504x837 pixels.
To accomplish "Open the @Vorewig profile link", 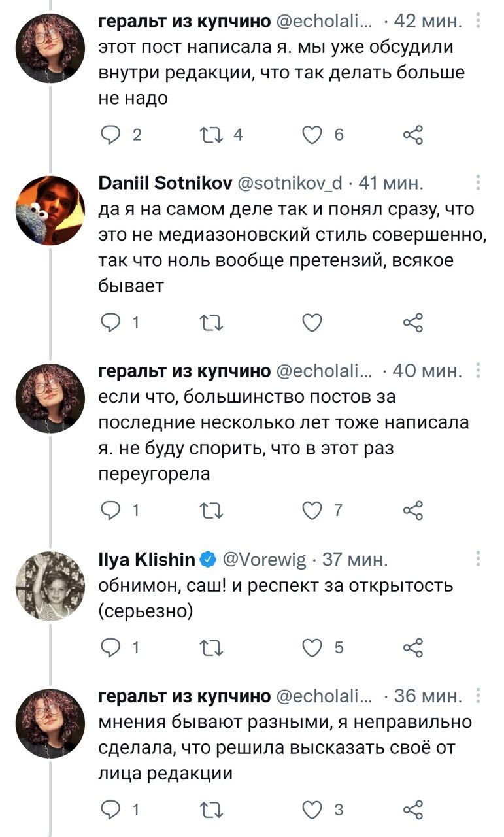I will pos(264,559).
